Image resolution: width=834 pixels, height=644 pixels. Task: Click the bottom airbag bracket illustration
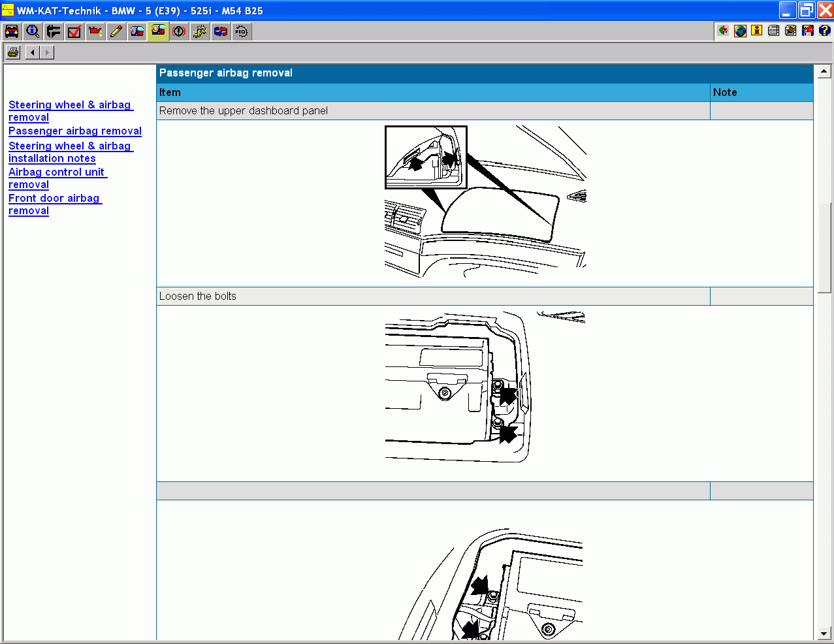point(490,585)
